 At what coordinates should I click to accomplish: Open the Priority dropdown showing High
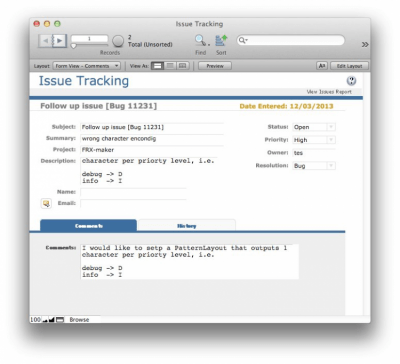tap(314, 140)
